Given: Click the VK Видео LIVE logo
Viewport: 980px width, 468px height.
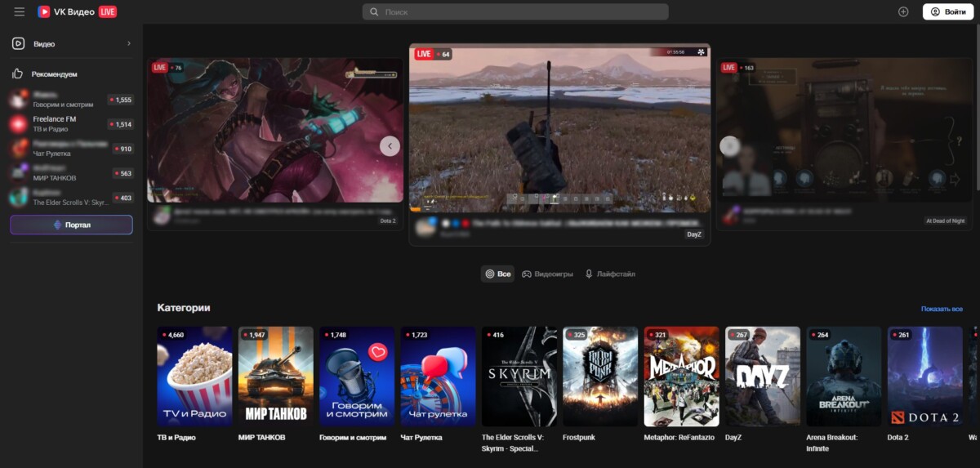Looking at the screenshot, I should click(x=77, y=11).
